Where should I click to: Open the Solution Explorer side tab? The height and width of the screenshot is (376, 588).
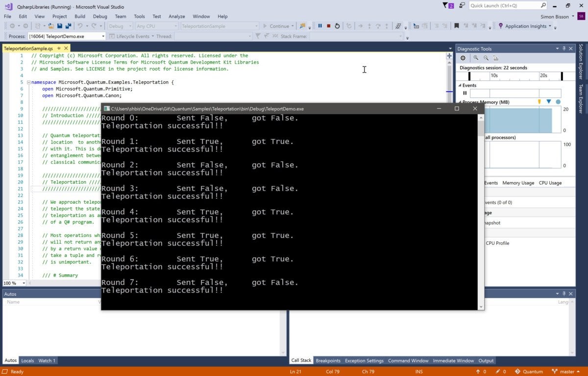pyautogui.click(x=581, y=62)
